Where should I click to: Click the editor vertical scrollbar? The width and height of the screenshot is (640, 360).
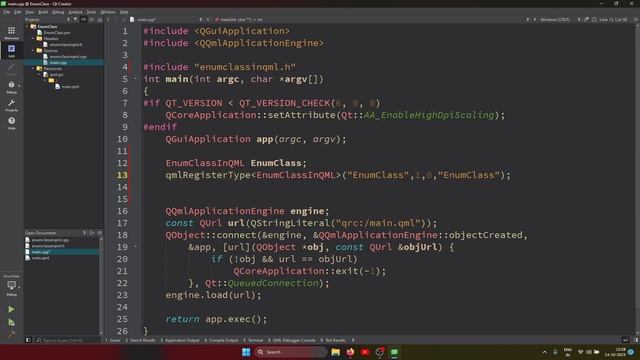click(638, 180)
